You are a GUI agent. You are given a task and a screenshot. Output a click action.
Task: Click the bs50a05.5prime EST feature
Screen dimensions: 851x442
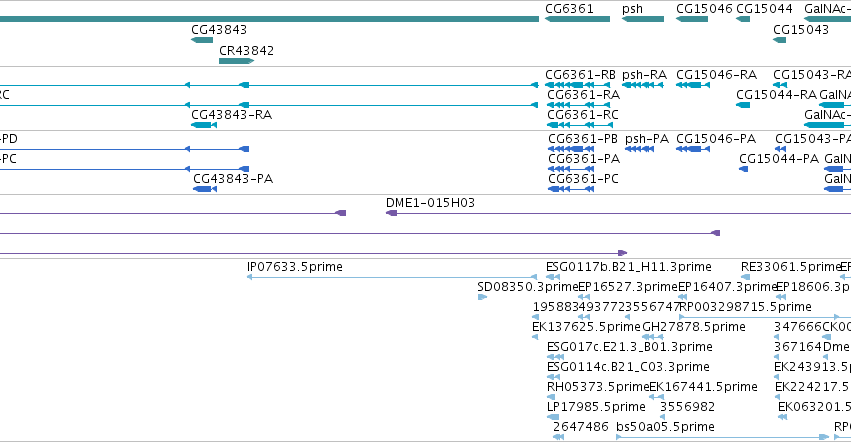click(723, 437)
